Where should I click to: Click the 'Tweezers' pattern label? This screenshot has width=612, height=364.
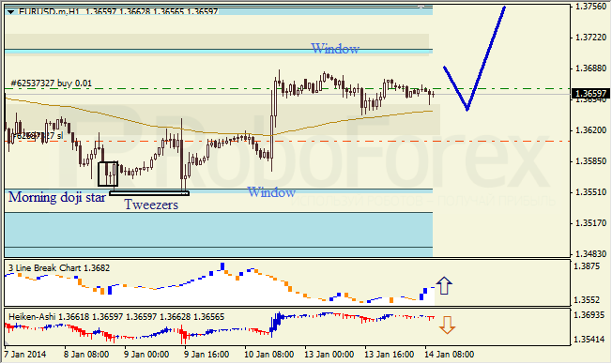[151, 205]
